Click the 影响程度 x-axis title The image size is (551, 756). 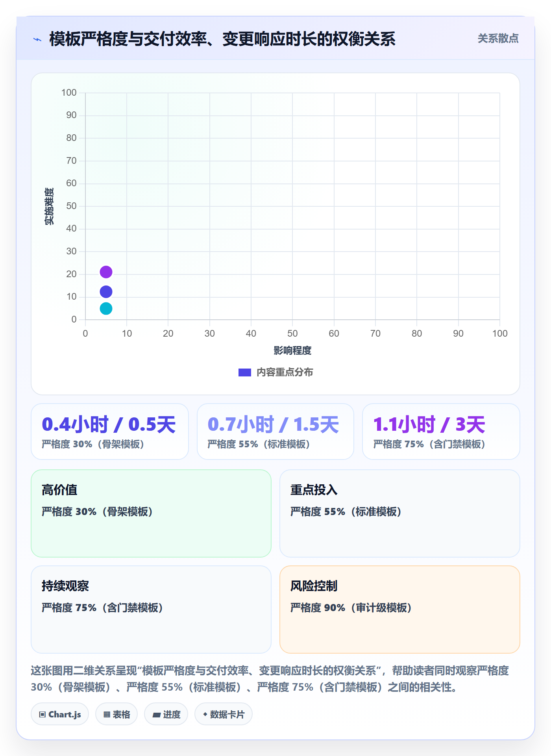click(x=292, y=350)
